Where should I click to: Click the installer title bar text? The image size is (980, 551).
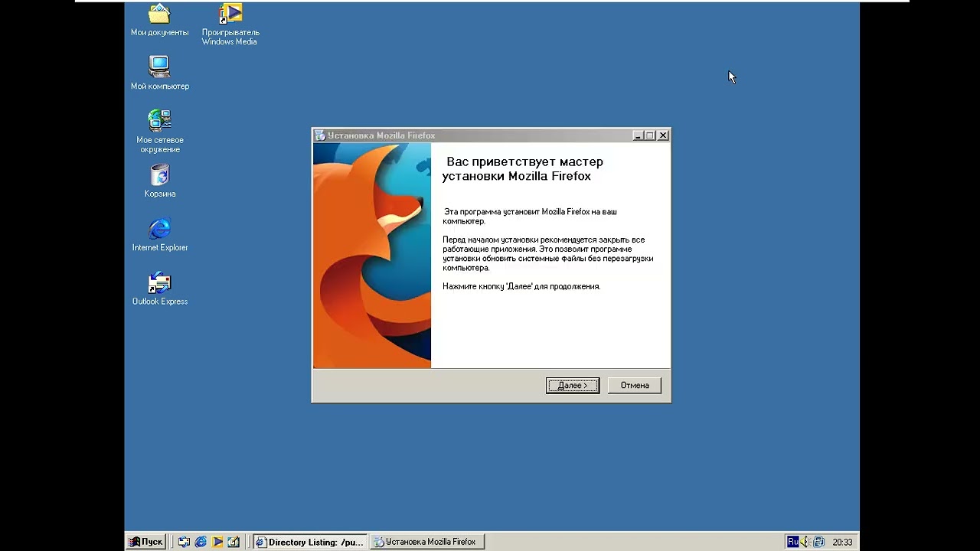coord(381,135)
